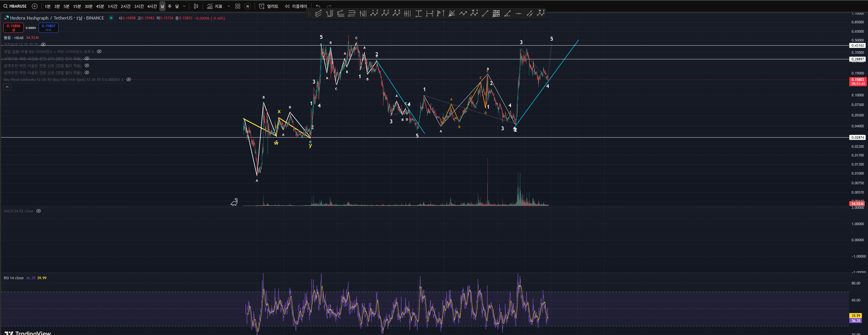
Task: Click the 0.43162 price line label
Action: click(x=857, y=45)
